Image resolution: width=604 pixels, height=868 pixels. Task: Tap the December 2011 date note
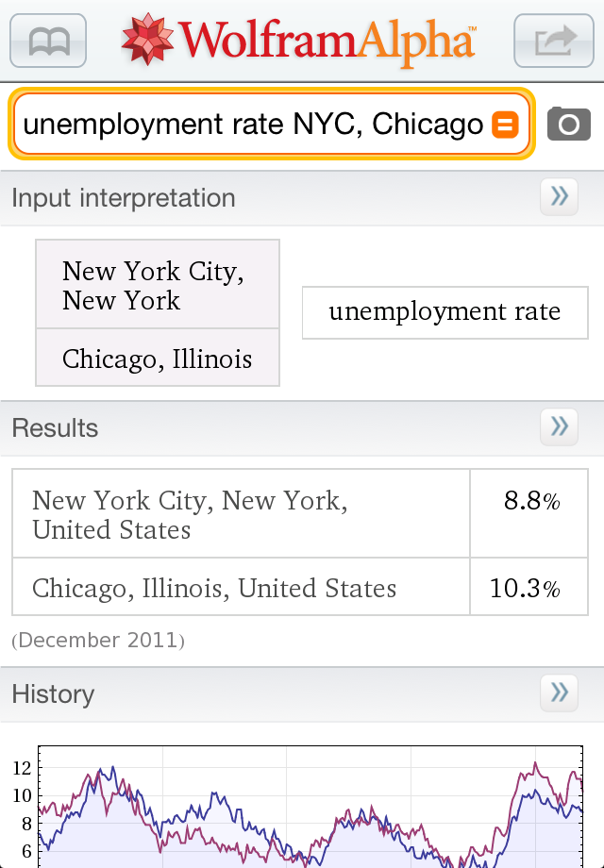98,641
